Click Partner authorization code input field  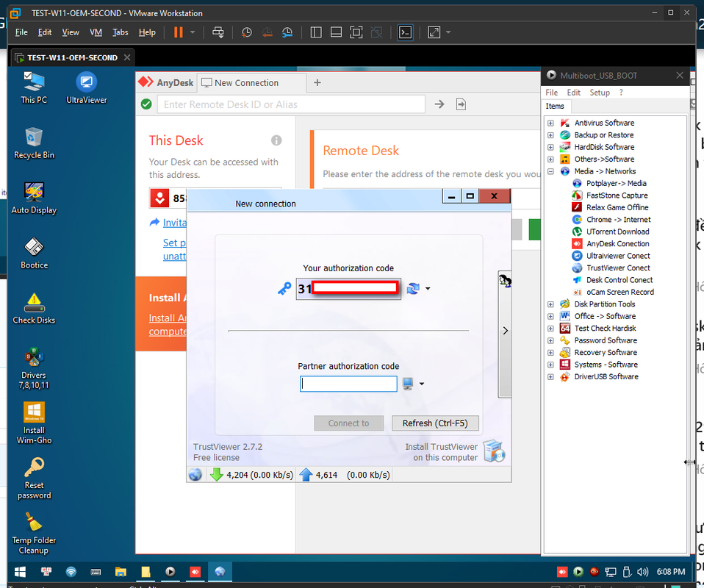(348, 384)
